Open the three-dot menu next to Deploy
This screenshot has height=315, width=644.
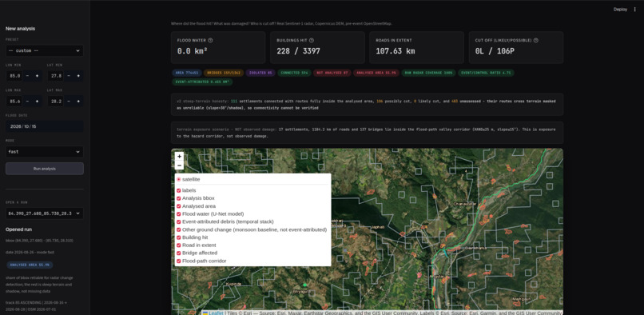634,10
